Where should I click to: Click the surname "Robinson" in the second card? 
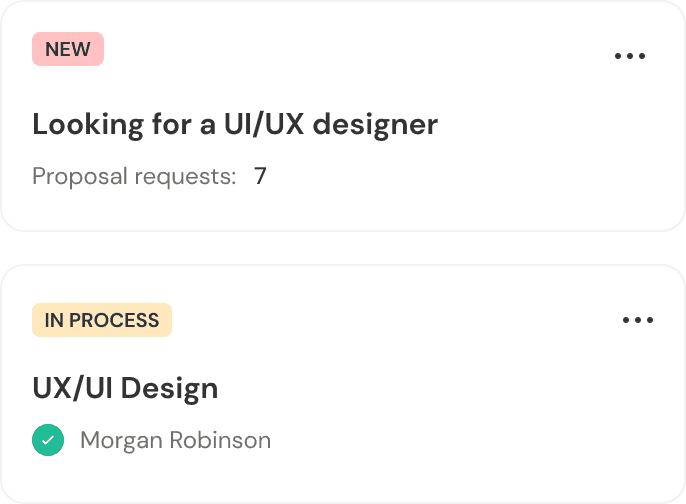(220, 440)
